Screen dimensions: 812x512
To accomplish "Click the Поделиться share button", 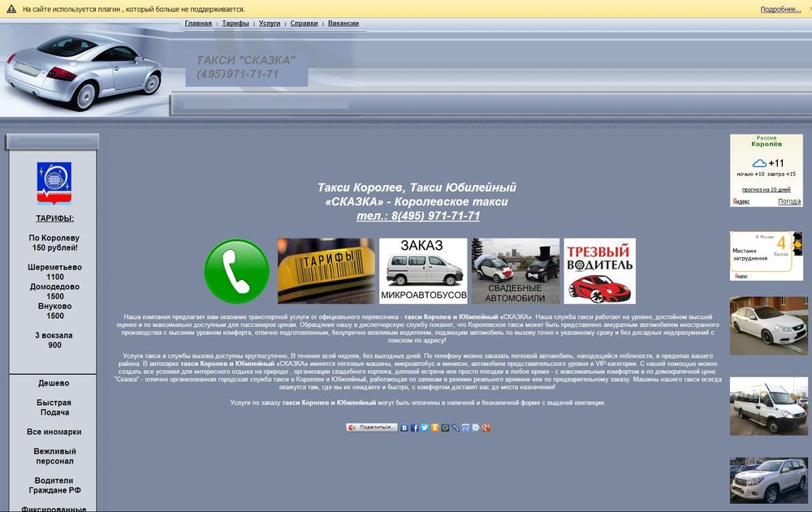I will point(371,428).
